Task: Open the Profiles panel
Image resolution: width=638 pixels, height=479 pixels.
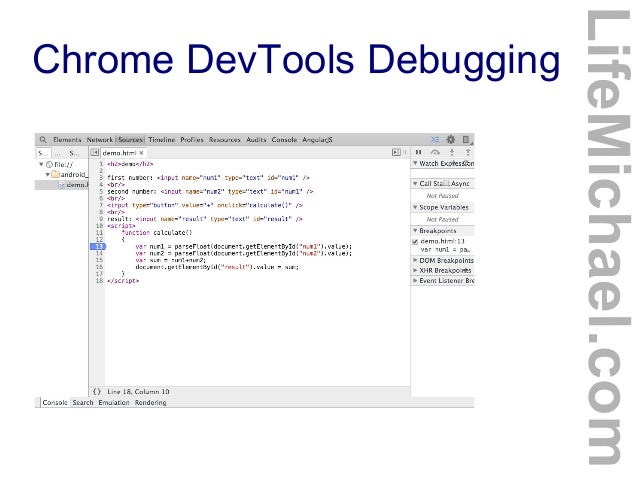Action: (192, 140)
